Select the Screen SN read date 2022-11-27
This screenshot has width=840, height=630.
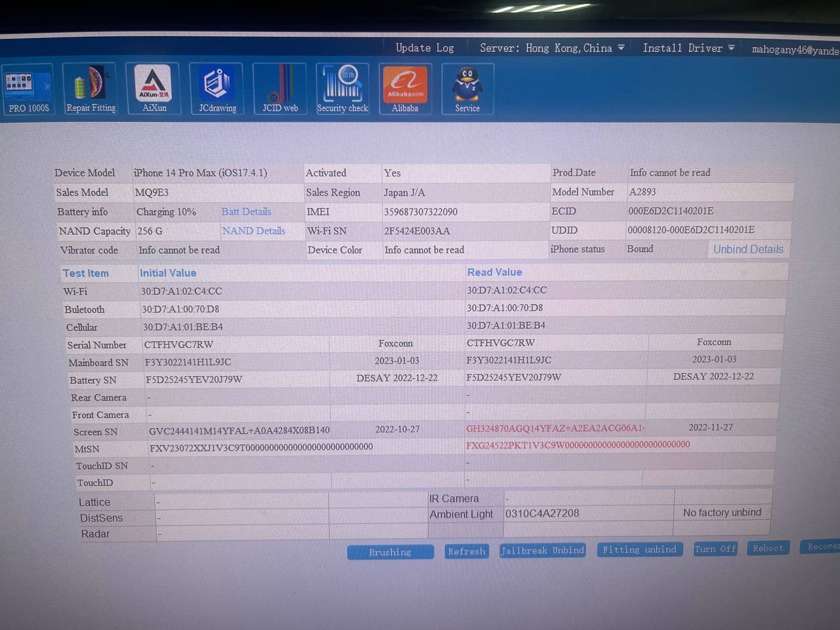pyautogui.click(x=711, y=427)
